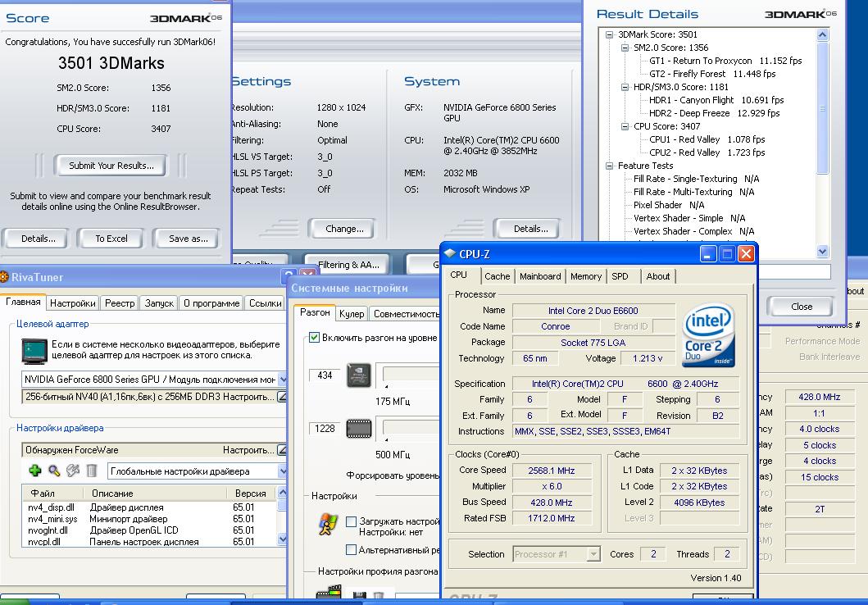868x605 pixels.
Task: Open the Реестр tab in RivaTuner
Action: point(120,302)
